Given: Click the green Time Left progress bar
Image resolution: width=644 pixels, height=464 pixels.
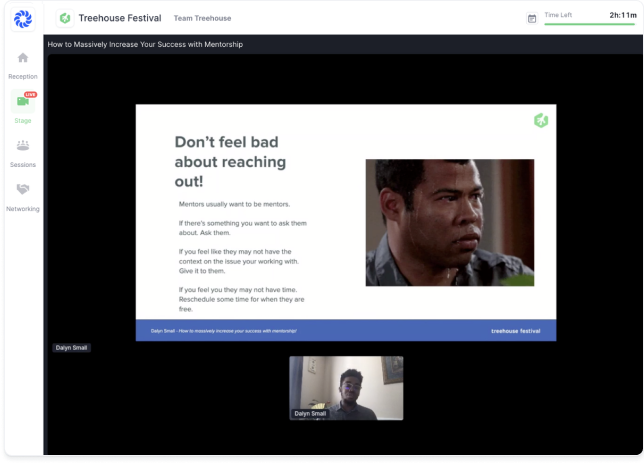Looking at the screenshot, I should 589,24.
